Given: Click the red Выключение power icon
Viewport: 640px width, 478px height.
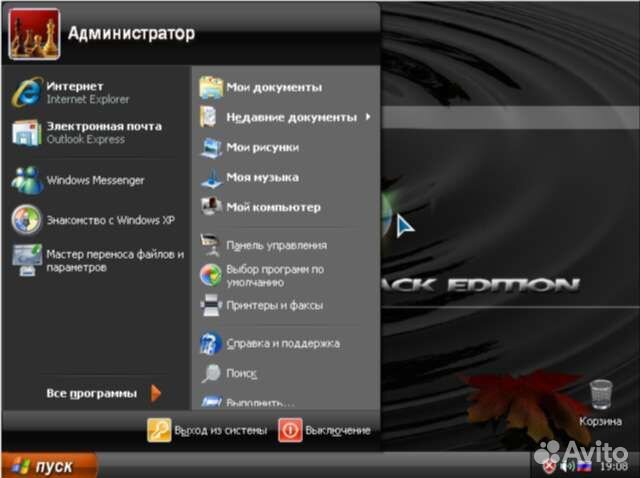Looking at the screenshot, I should (290, 430).
